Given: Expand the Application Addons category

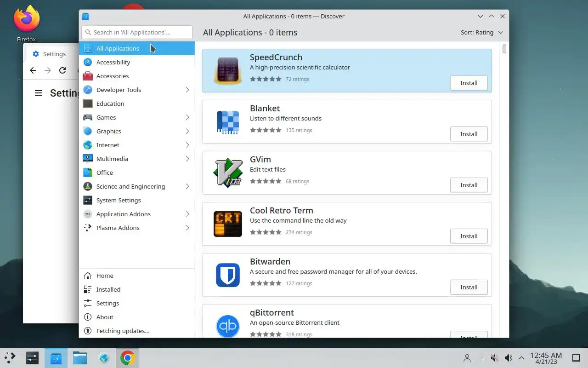Looking at the screenshot, I should click(187, 214).
